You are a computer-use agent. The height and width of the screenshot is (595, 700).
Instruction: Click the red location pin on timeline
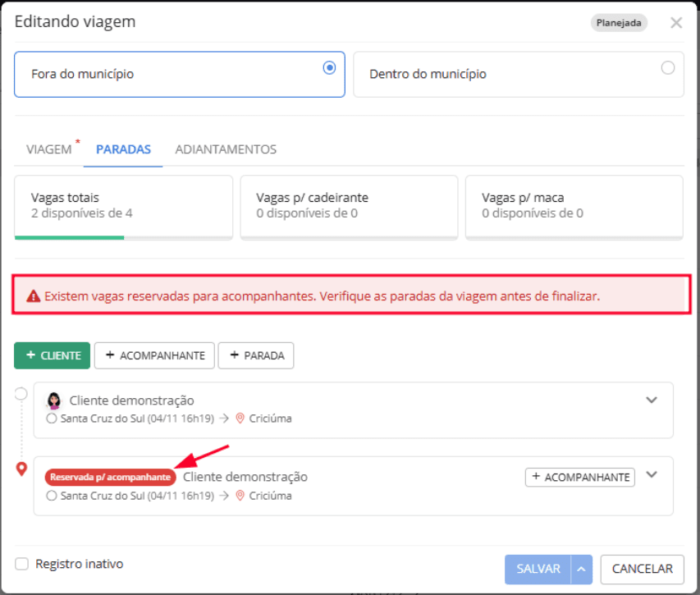click(x=22, y=469)
